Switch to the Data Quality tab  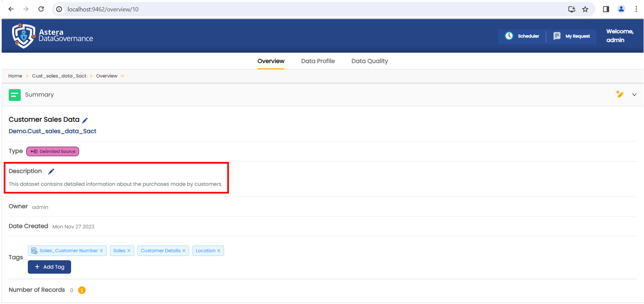(370, 61)
